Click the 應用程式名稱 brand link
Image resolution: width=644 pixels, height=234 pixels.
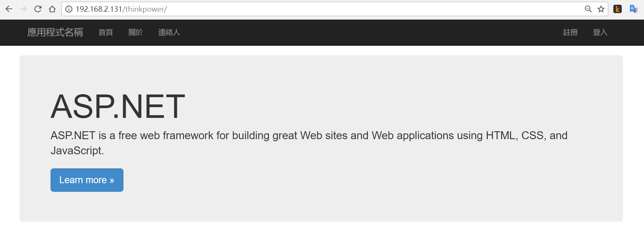[x=55, y=32]
